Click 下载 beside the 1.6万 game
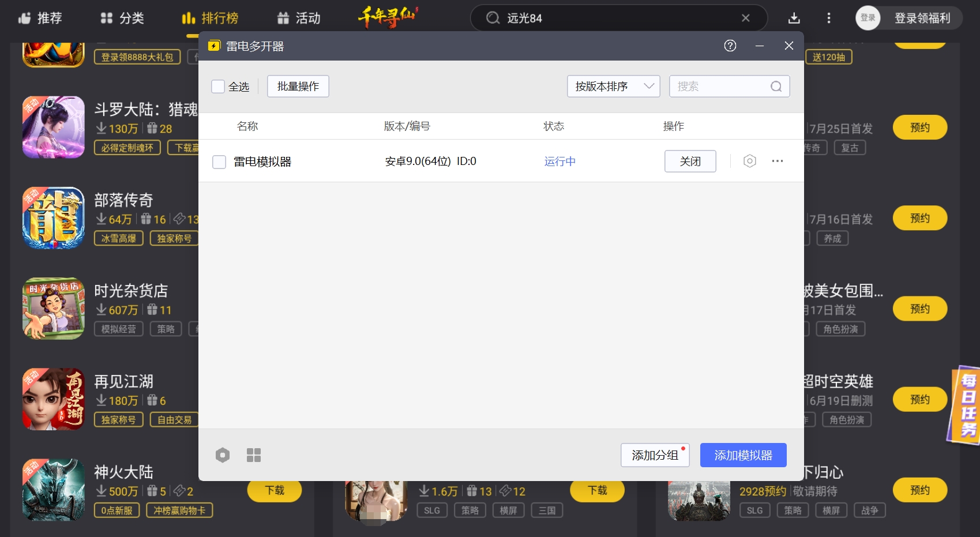 click(598, 490)
